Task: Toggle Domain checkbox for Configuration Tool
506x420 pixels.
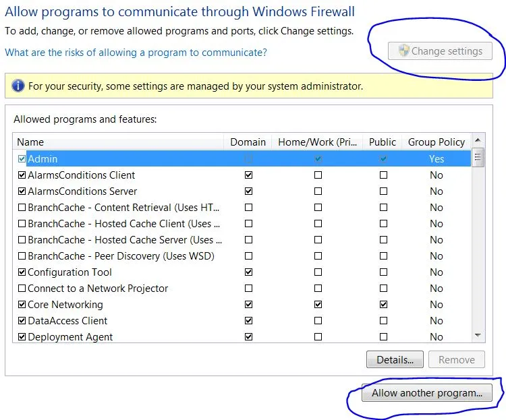Action: [248, 272]
